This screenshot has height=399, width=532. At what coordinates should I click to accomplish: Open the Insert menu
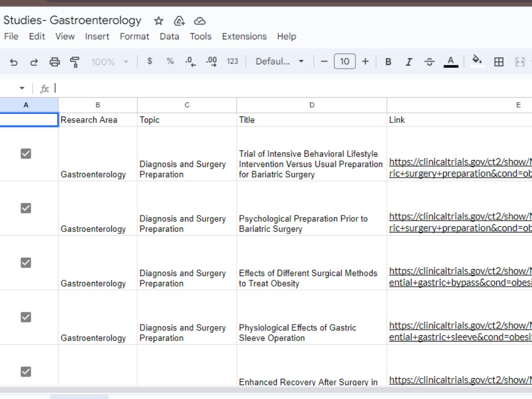click(x=97, y=36)
